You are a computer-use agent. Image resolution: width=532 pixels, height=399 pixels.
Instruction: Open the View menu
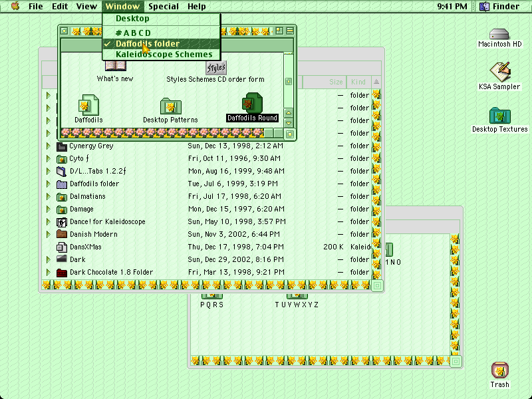point(86,6)
